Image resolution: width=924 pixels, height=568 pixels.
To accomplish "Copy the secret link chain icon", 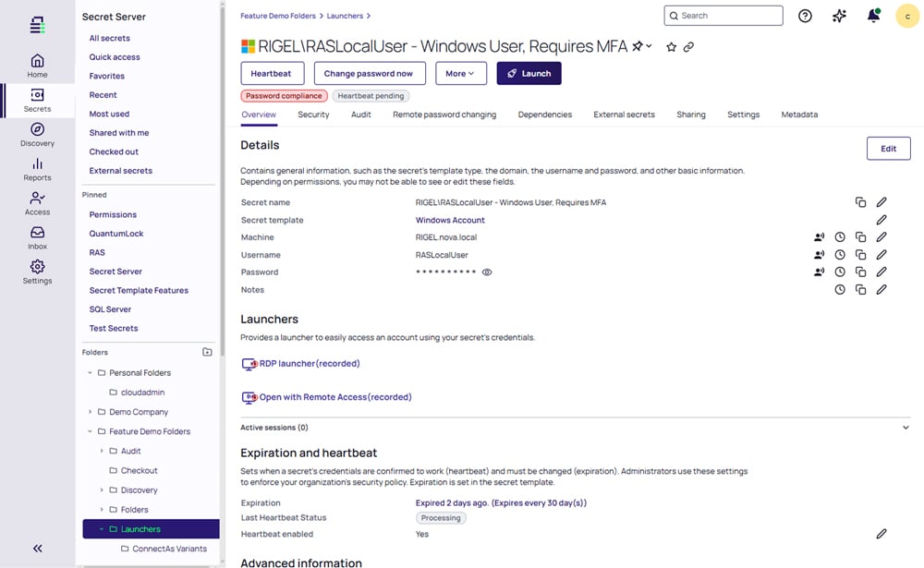I will 688,46.
